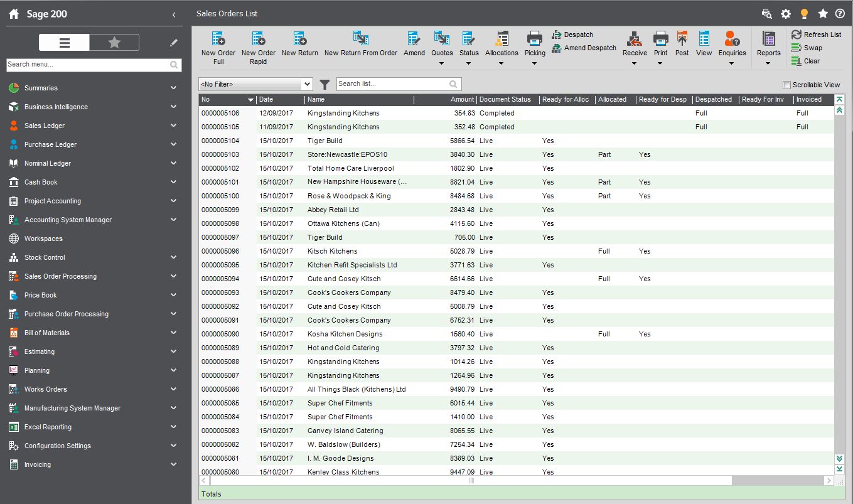Switch to the favourites star tab
The image size is (853, 504).
point(114,42)
